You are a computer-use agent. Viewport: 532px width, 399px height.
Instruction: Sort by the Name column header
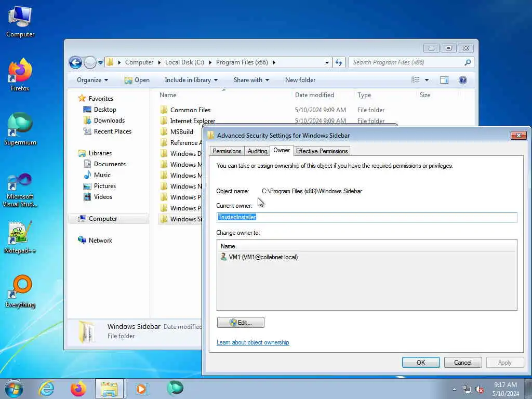pos(224,95)
